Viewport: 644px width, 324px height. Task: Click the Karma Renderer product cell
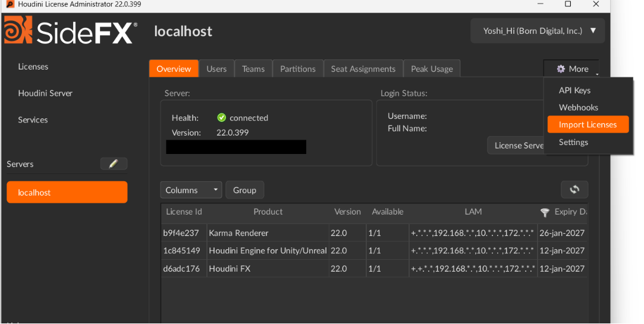coord(268,233)
